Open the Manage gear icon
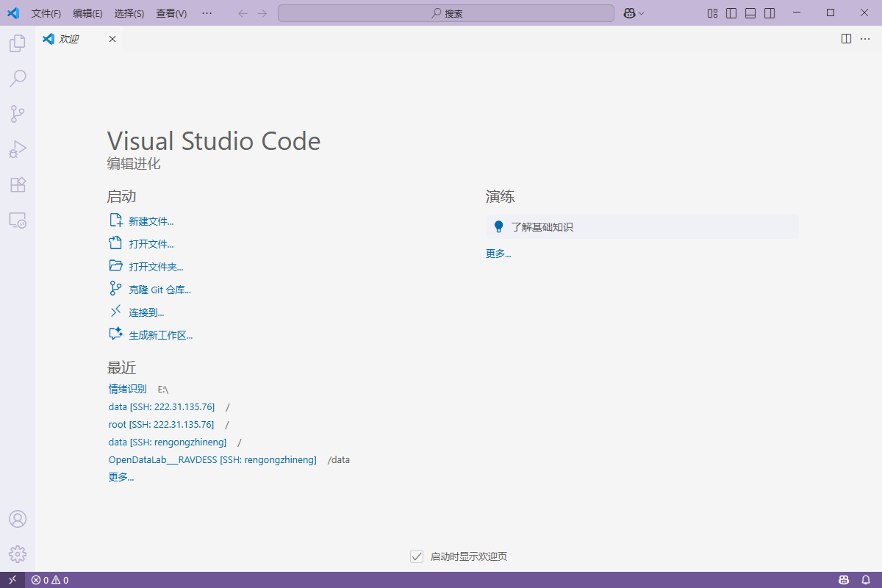Image resolution: width=882 pixels, height=588 pixels. tap(18, 554)
